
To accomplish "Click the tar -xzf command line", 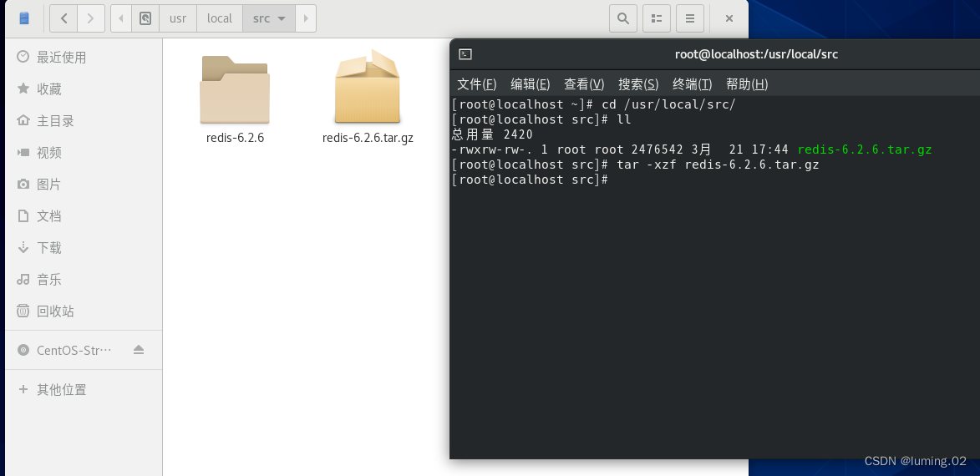I will click(634, 165).
